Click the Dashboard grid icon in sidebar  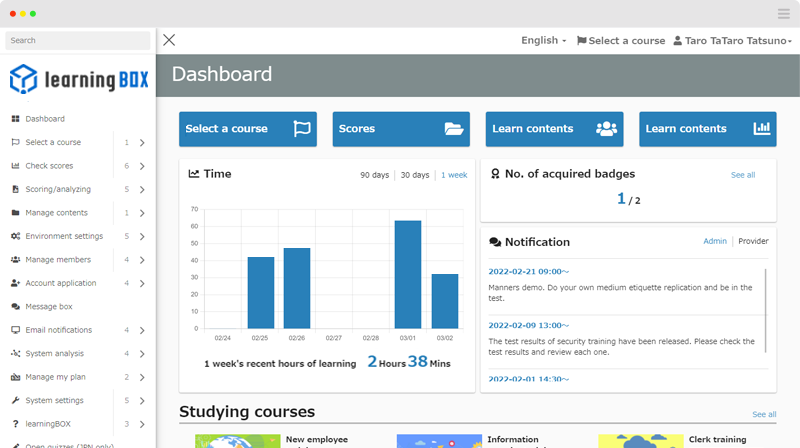pos(15,119)
